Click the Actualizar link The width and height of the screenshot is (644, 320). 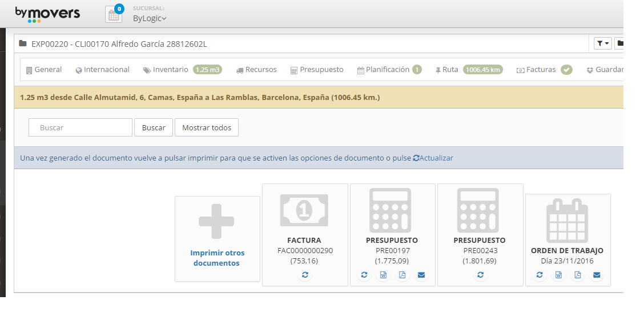433,158
